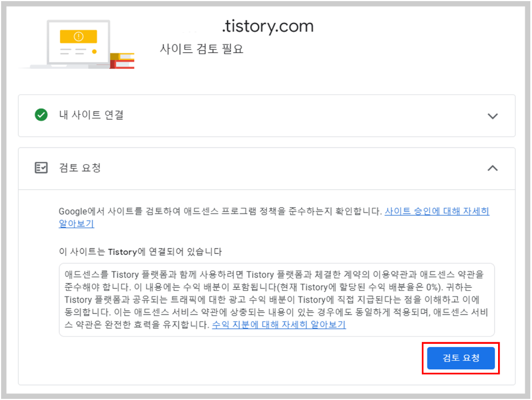Click the checklist icon beside 검토 요청 header

pos(41,167)
